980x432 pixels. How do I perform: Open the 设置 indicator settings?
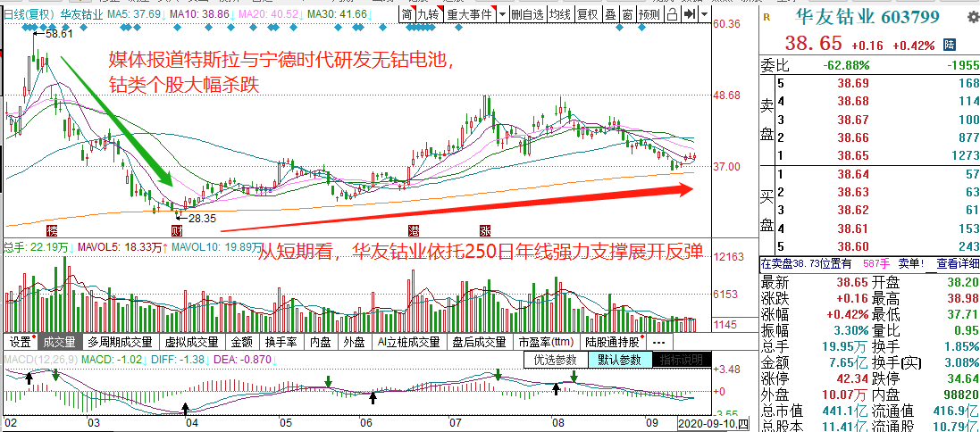point(21,342)
